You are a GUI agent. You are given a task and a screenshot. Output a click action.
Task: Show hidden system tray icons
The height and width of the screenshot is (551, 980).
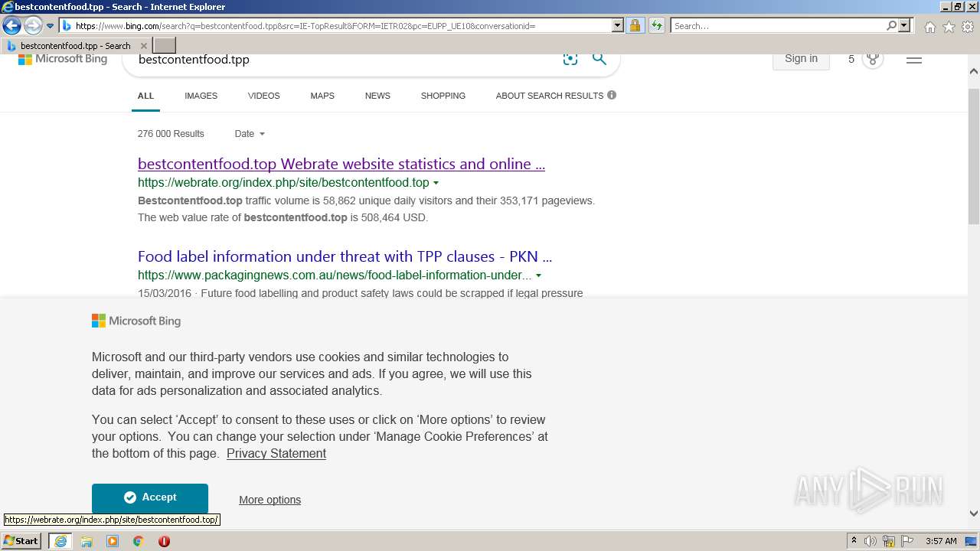854,541
